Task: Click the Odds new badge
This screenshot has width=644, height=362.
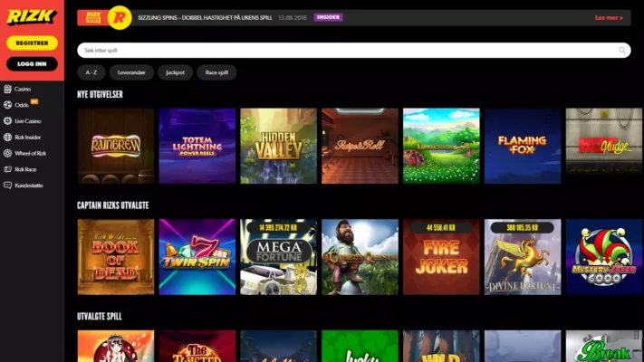Action: (x=34, y=101)
